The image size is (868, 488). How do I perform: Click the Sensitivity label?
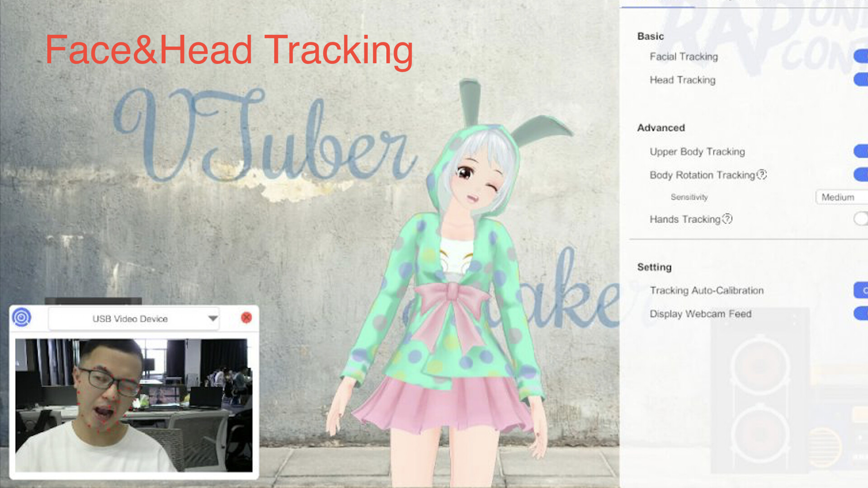pyautogui.click(x=690, y=197)
